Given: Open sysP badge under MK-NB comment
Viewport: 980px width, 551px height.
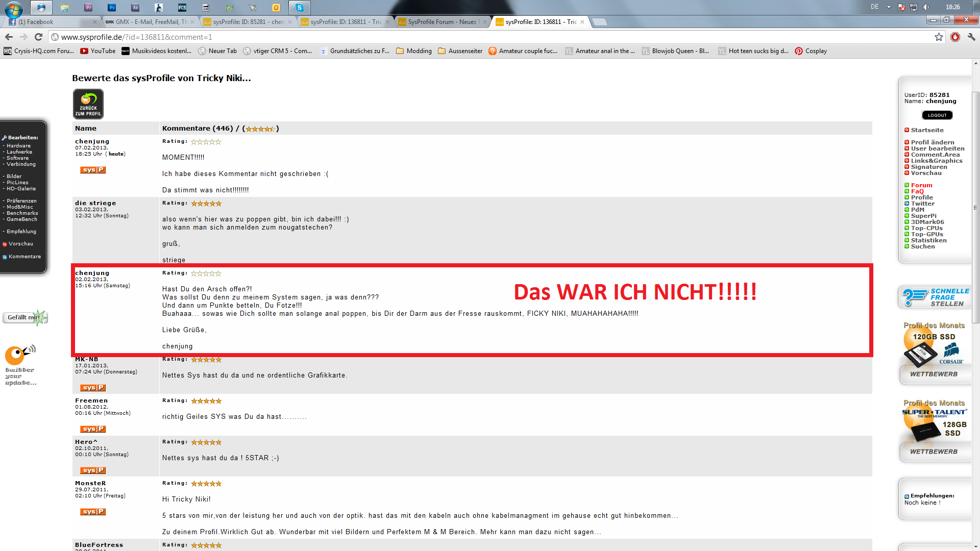Looking at the screenshot, I should click(x=93, y=388).
